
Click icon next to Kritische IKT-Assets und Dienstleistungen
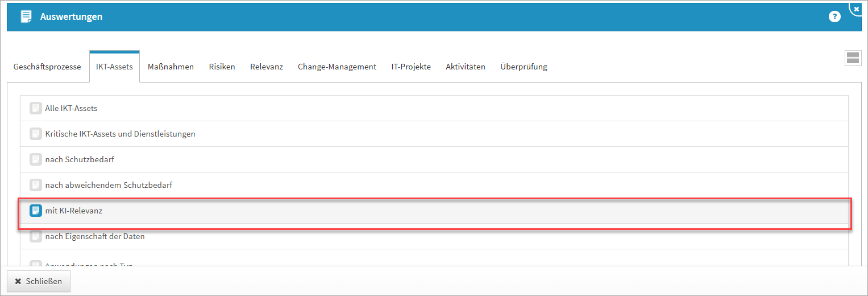point(36,134)
